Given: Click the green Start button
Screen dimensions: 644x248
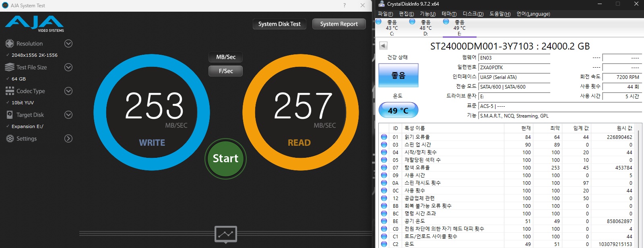Looking at the screenshot, I should [225, 159].
